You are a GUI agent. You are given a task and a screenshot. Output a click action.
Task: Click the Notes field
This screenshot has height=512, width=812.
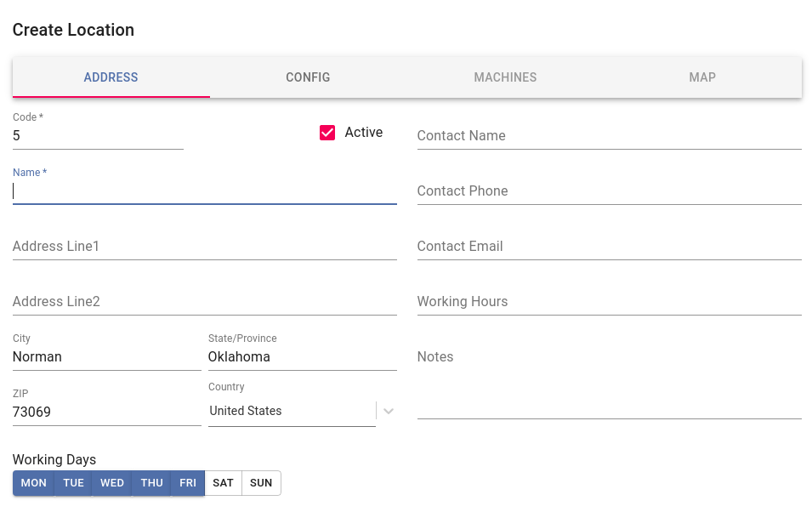pyautogui.click(x=608, y=356)
